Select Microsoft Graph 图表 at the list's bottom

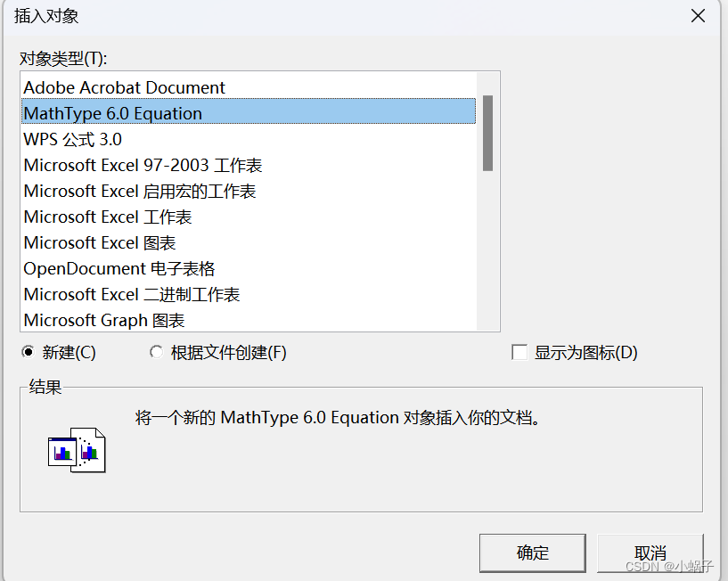(x=249, y=320)
